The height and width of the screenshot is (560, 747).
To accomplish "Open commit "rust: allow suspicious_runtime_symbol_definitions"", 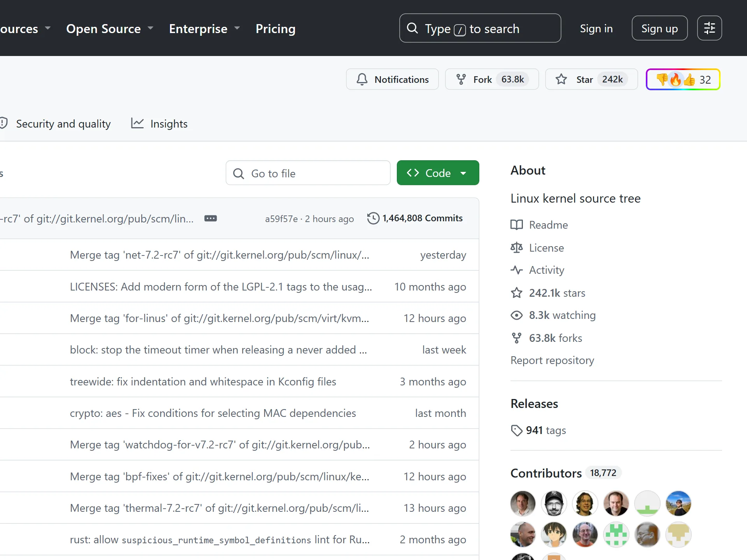I will [220, 539].
